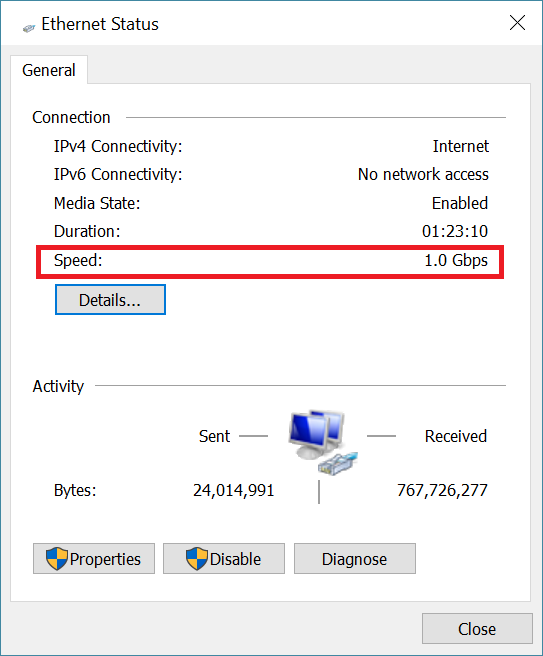The image size is (543, 656).
Task: Click the Close button at bottom
Action: coord(477,628)
